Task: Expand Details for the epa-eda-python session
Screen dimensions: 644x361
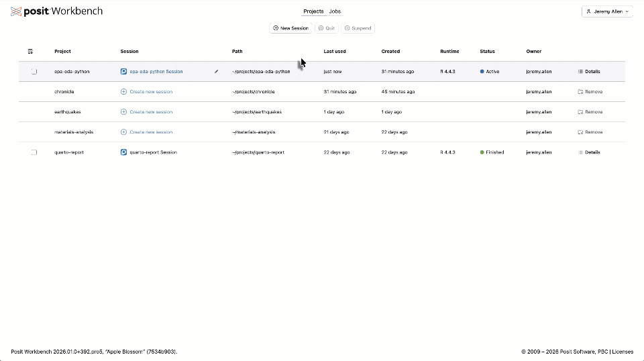Action: point(589,71)
